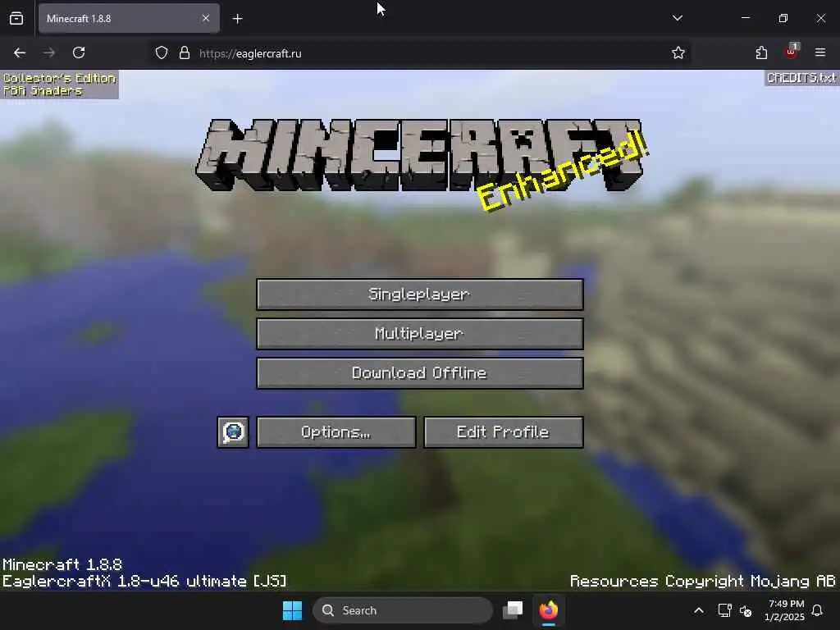Click the Firefox back arrow
The image size is (840, 630).
tap(20, 52)
